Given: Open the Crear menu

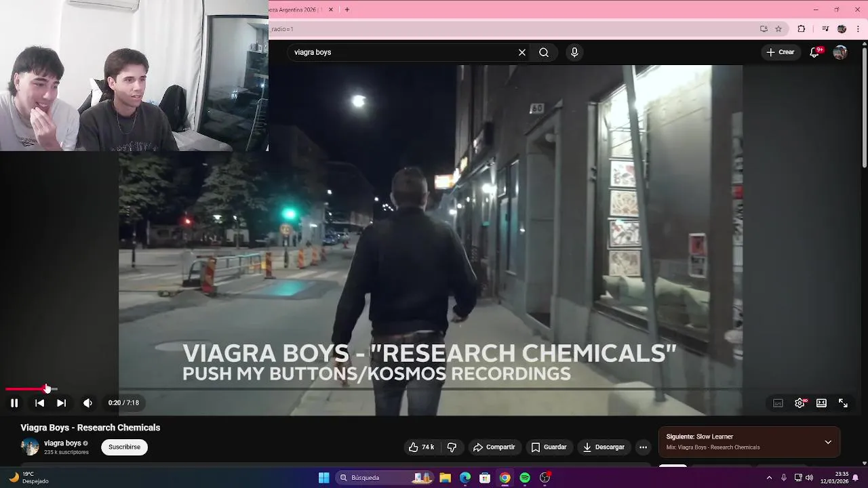Looking at the screenshot, I should click(x=780, y=52).
